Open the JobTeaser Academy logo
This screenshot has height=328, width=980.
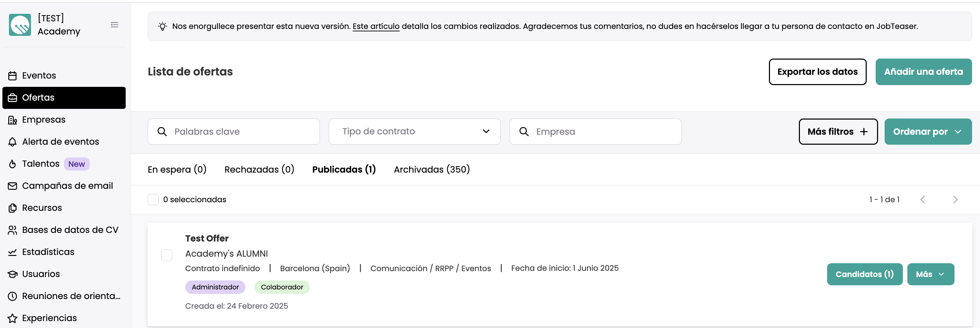[20, 25]
